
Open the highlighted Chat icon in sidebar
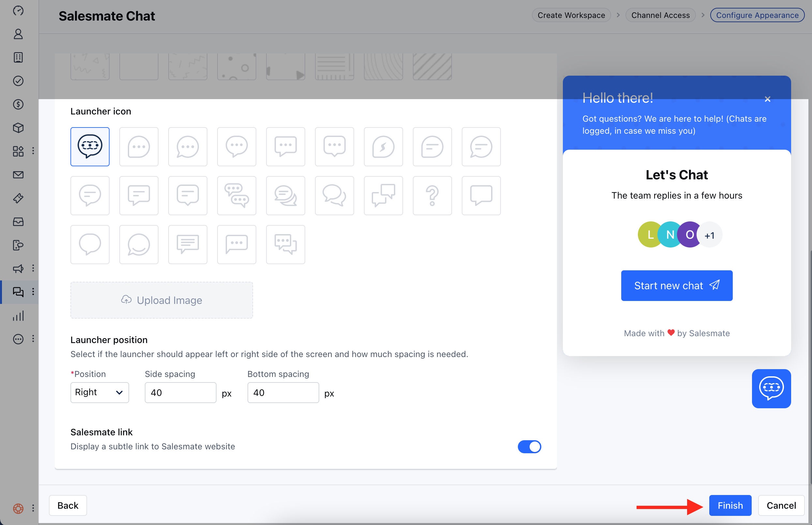(x=18, y=292)
